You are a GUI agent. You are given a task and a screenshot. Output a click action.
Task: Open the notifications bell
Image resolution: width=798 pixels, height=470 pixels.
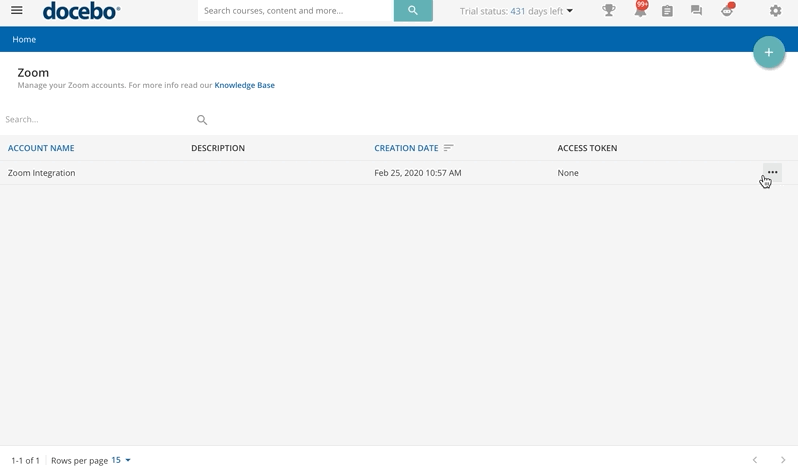tap(640, 10)
